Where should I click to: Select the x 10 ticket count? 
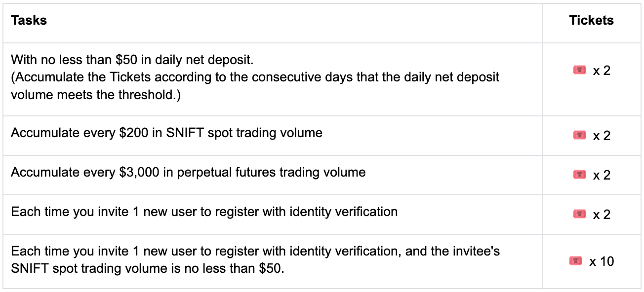(602, 261)
